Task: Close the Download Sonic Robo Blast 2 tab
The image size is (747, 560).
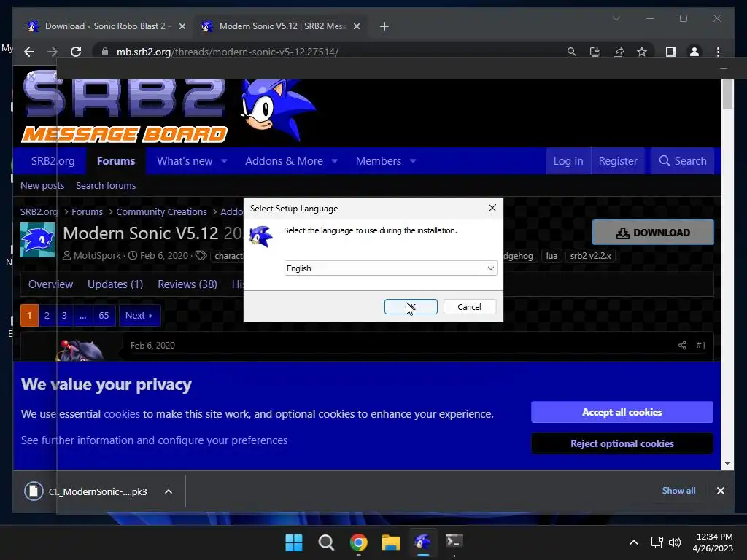Action: coord(182,26)
